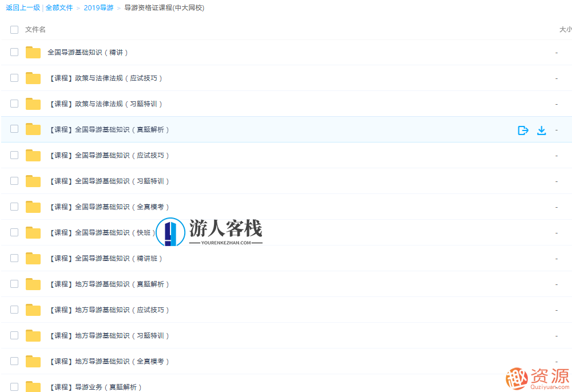
Task: Click the folder icon beside 地方导游基础知识（真题解析）
Action: click(x=33, y=284)
